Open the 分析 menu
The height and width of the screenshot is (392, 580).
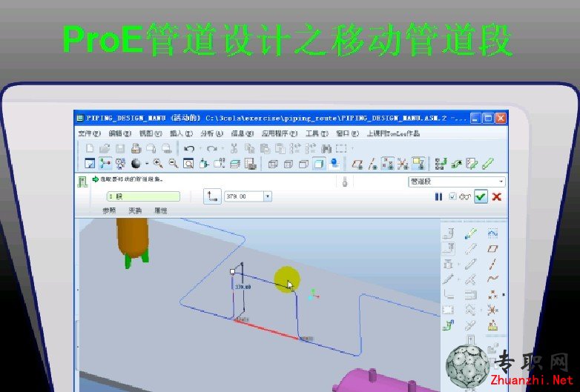coord(212,133)
